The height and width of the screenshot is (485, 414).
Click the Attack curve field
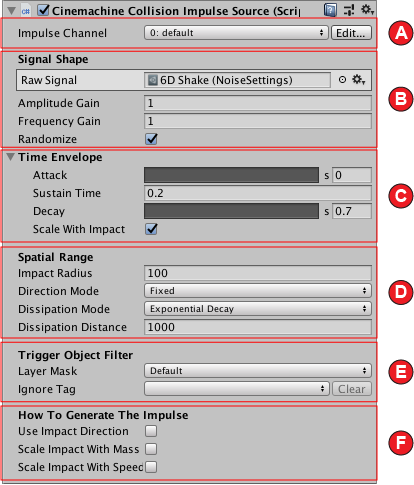coord(231,175)
